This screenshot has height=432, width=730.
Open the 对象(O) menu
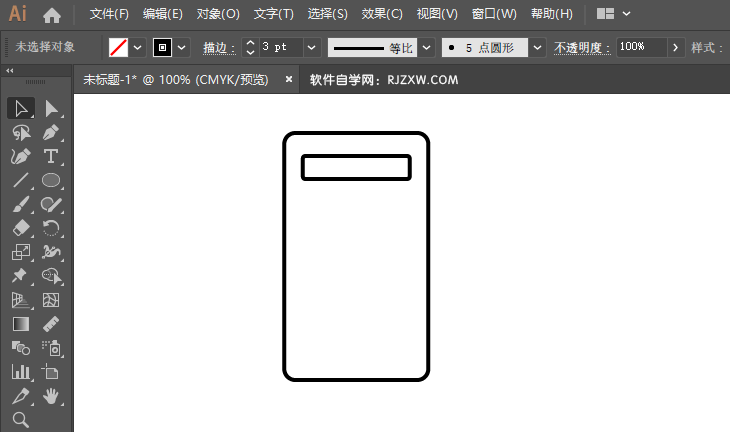(218, 14)
